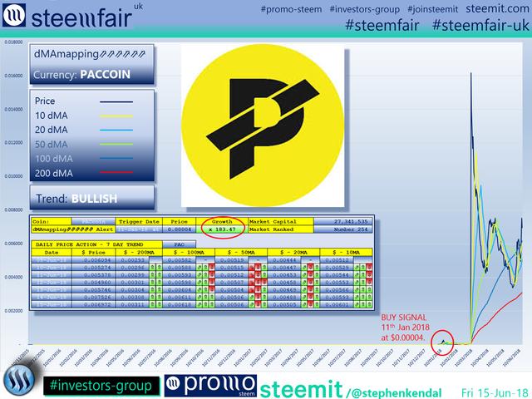Image resolution: width=532 pixels, height=399 pixels.
Task: Click the Market Ranked value Number 254
Action: (343, 229)
